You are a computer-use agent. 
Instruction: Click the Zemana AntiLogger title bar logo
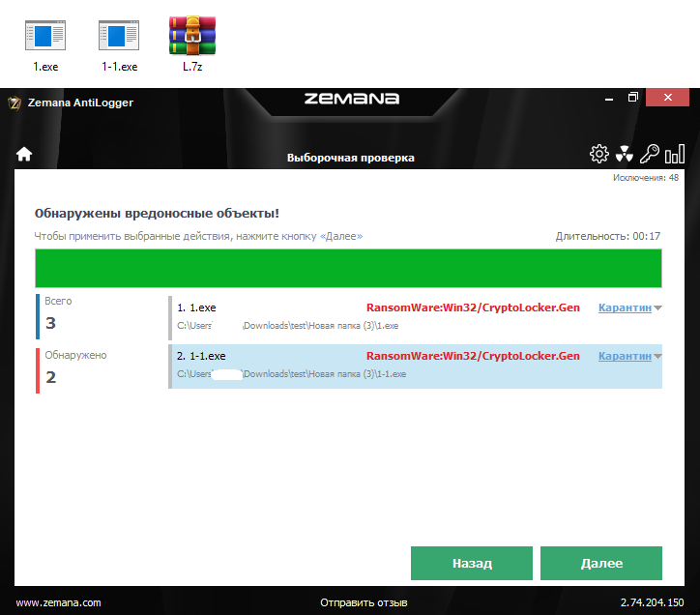click(x=15, y=102)
